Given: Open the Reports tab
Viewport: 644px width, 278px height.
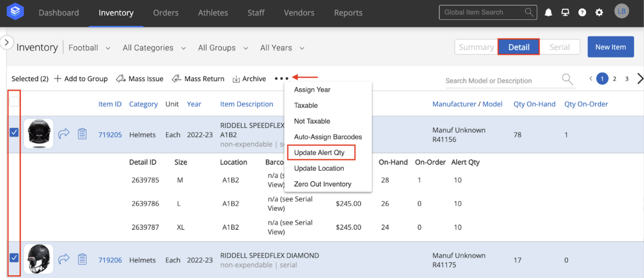Looking at the screenshot, I should click(x=348, y=13).
